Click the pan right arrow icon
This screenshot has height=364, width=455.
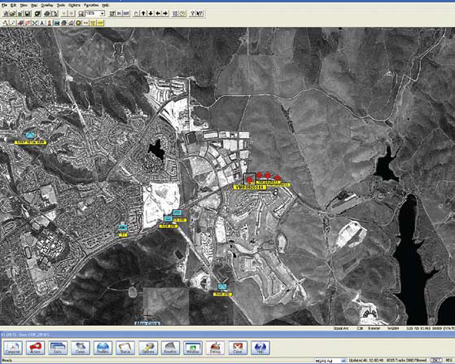165,13
